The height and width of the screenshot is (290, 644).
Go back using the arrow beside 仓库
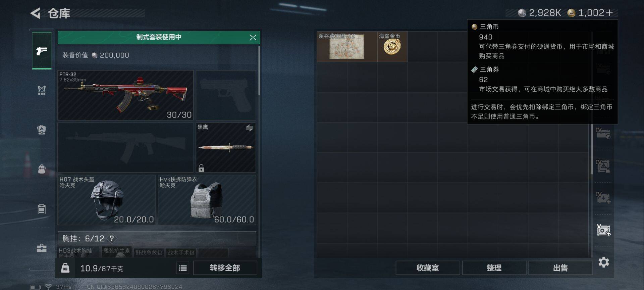(36, 13)
